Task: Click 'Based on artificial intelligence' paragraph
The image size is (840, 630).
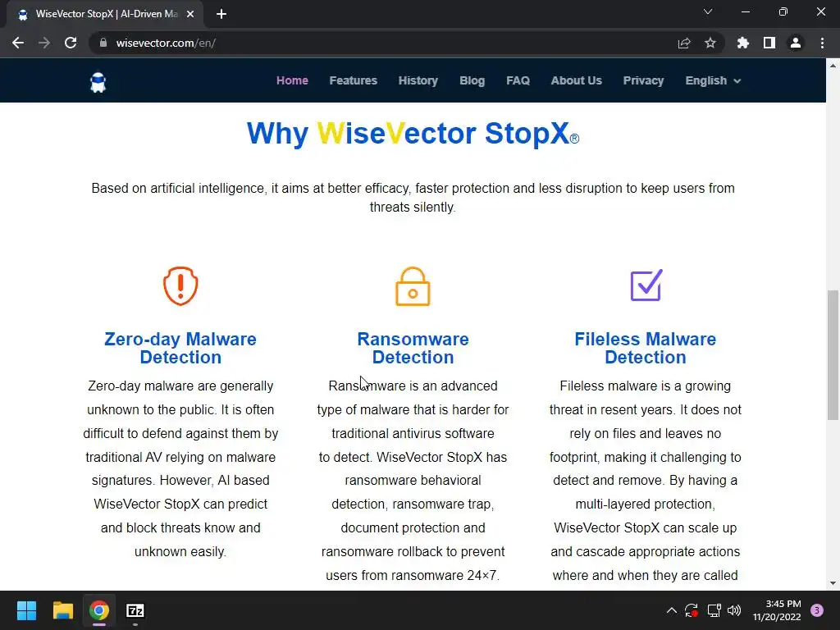Action: pyautogui.click(x=413, y=198)
